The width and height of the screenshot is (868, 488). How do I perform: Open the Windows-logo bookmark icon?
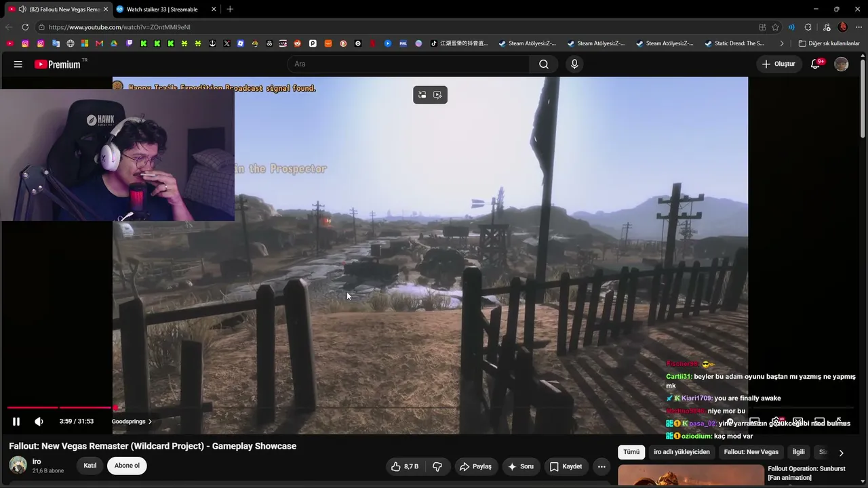pos(85,43)
